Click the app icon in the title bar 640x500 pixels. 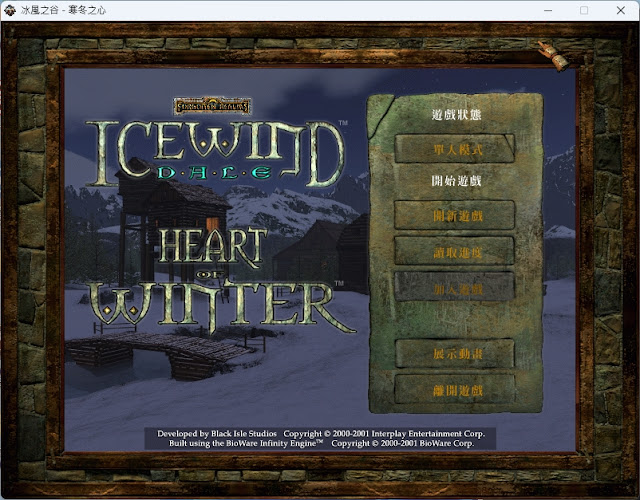pos(9,10)
